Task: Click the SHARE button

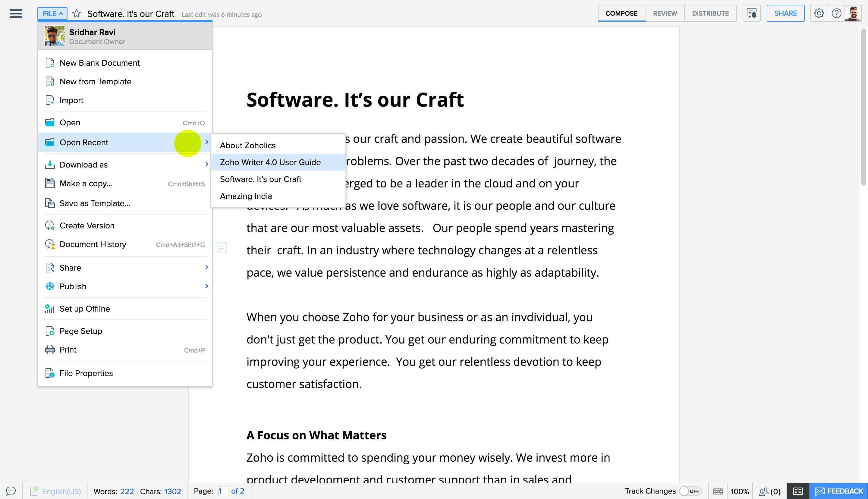Action: 785,13
